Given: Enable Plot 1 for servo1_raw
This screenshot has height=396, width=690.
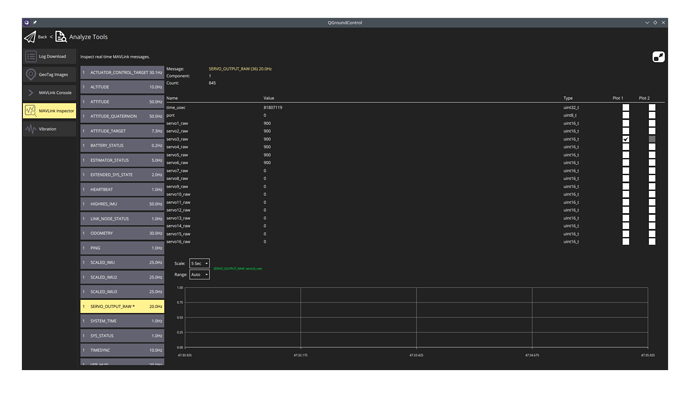Looking at the screenshot, I should [626, 123].
